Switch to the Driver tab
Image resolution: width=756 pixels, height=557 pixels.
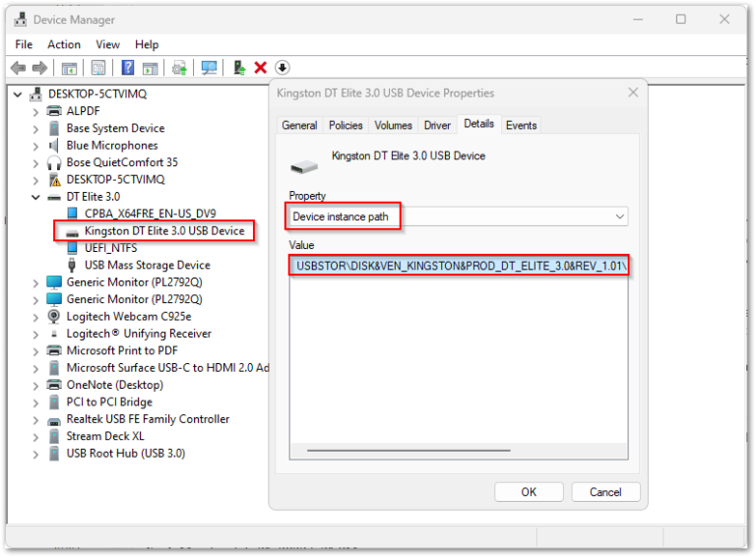(x=437, y=125)
